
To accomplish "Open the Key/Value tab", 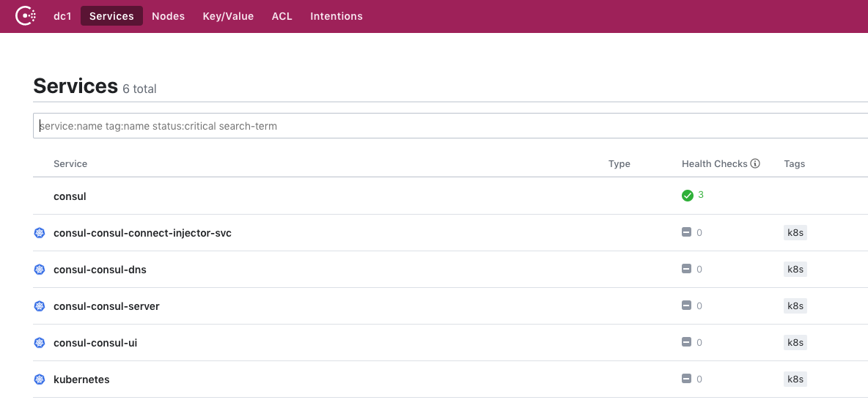I will pos(228,16).
